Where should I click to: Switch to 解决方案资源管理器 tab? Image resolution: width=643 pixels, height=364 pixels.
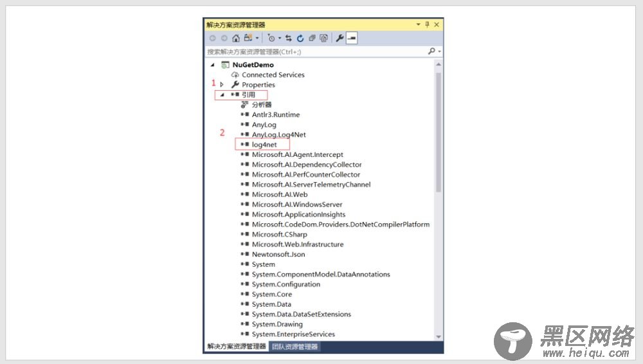[x=237, y=347]
